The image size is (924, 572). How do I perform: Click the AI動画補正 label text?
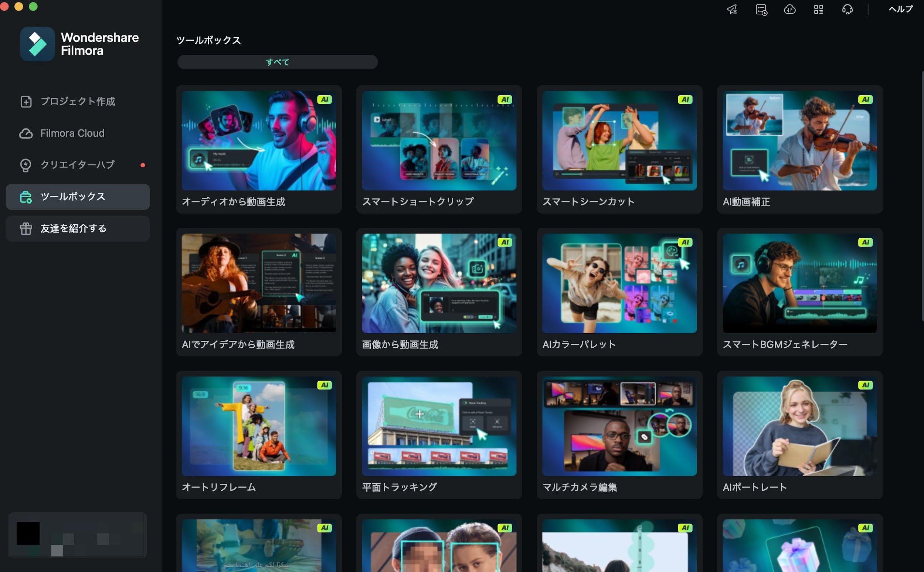746,202
